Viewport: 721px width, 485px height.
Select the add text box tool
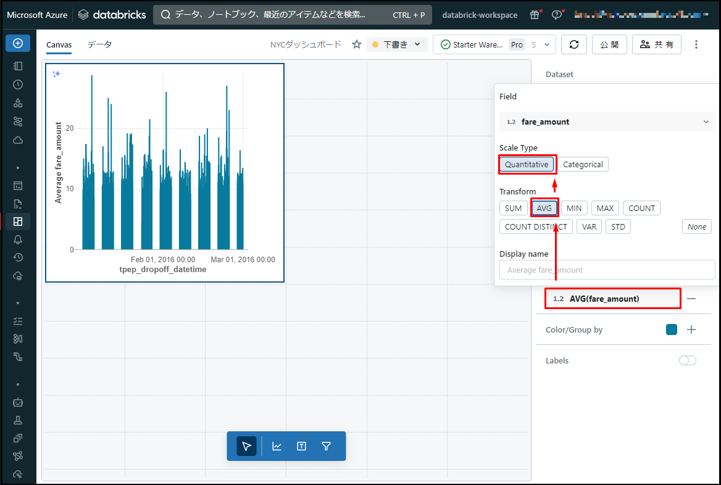tap(301, 446)
